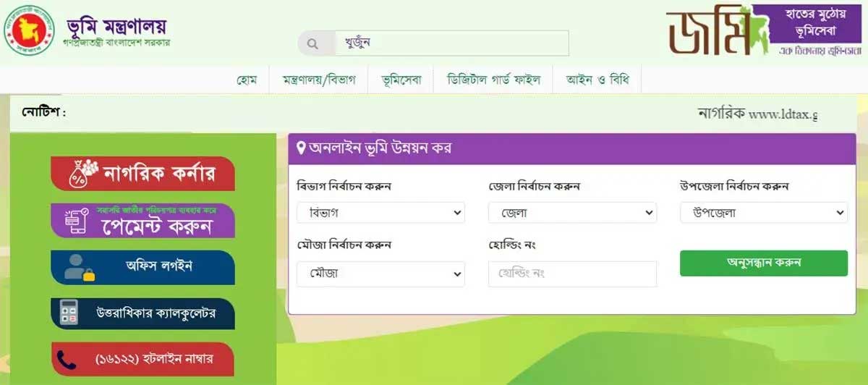Open the বিভাগ division dropdown
The height and width of the screenshot is (385, 868).
pyautogui.click(x=380, y=213)
